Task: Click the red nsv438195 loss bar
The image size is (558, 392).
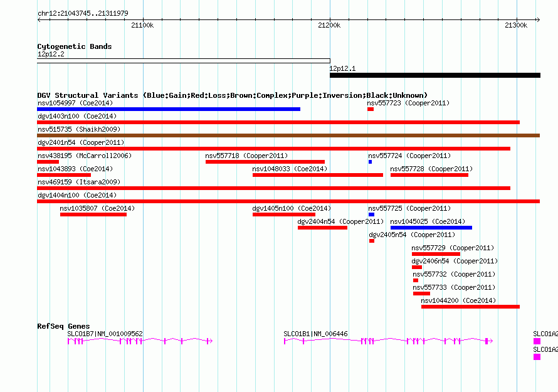Action: coord(48,162)
